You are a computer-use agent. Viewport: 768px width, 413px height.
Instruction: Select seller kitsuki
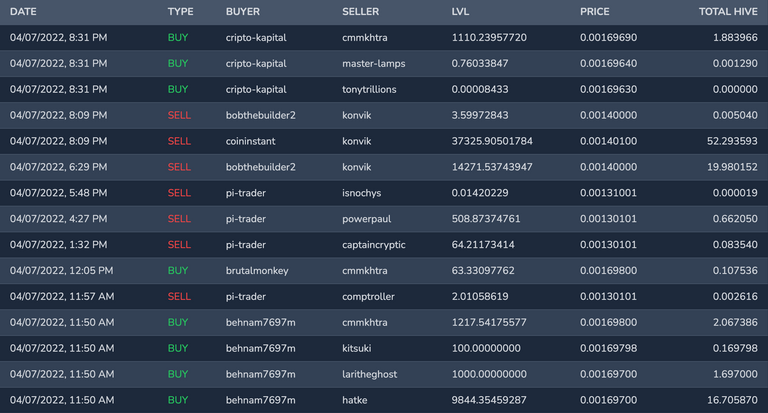coord(357,348)
